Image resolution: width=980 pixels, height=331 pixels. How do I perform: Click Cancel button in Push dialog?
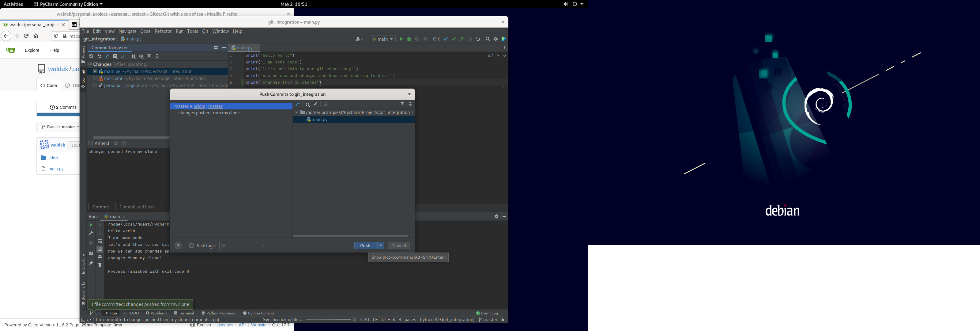(x=399, y=246)
